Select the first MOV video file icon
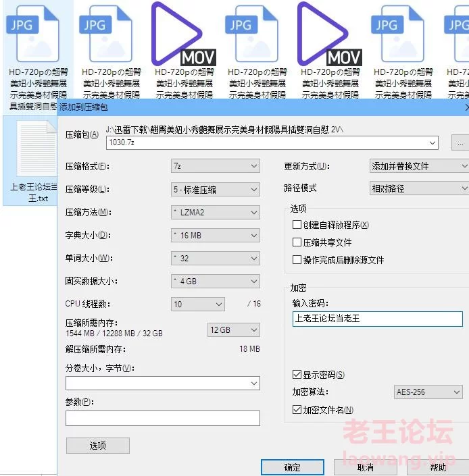The width and height of the screenshot is (469, 476). point(178,34)
